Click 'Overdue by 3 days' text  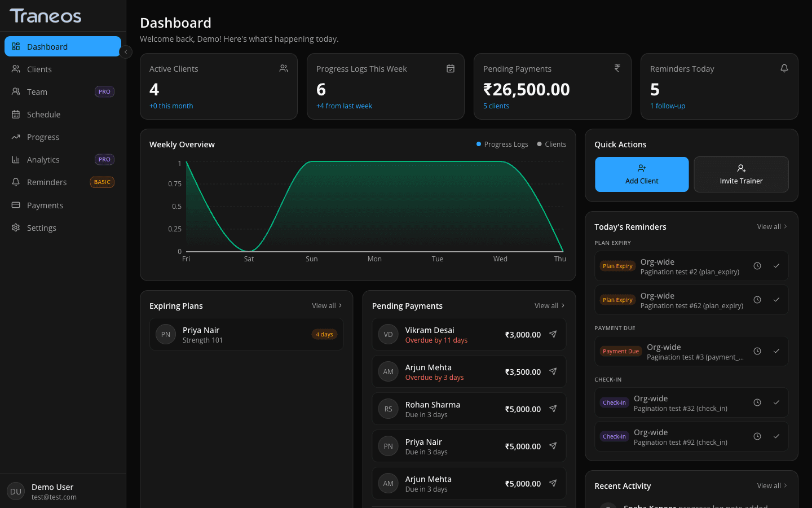tap(434, 378)
